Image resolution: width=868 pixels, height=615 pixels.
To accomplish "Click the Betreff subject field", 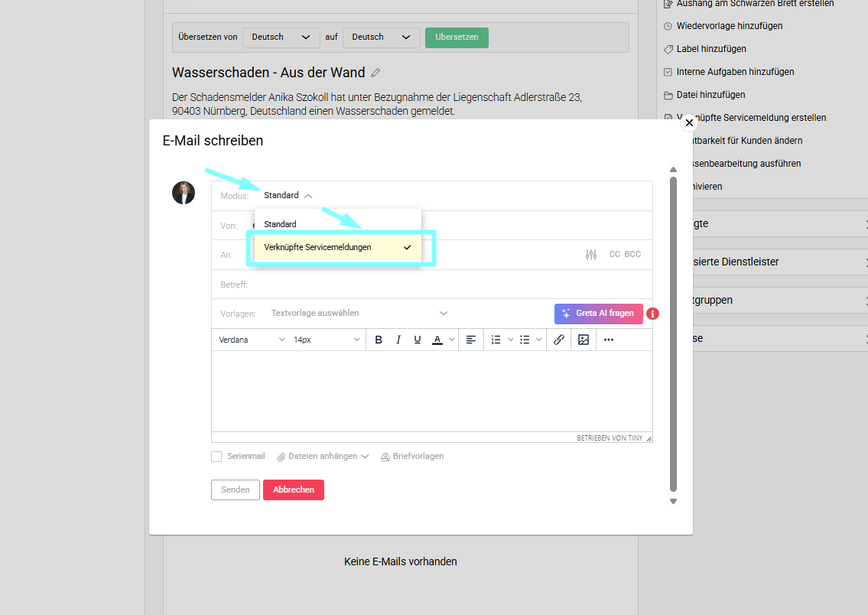I will [432, 285].
